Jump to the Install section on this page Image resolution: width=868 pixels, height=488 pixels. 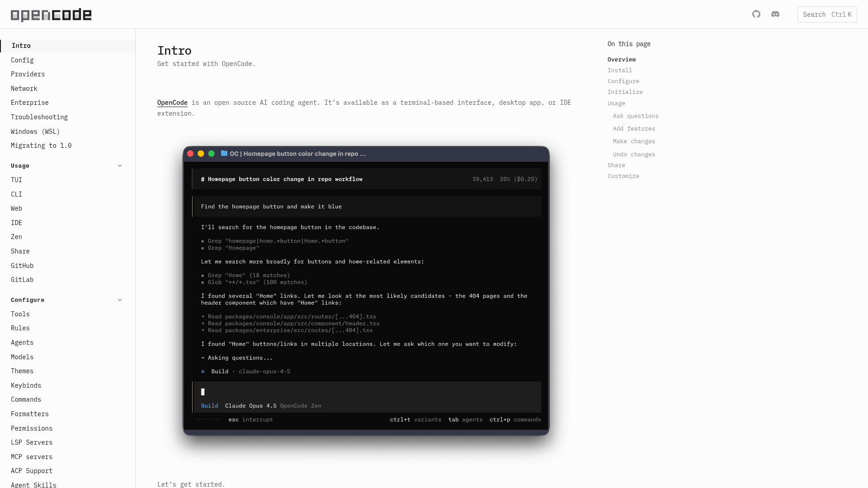coord(620,70)
